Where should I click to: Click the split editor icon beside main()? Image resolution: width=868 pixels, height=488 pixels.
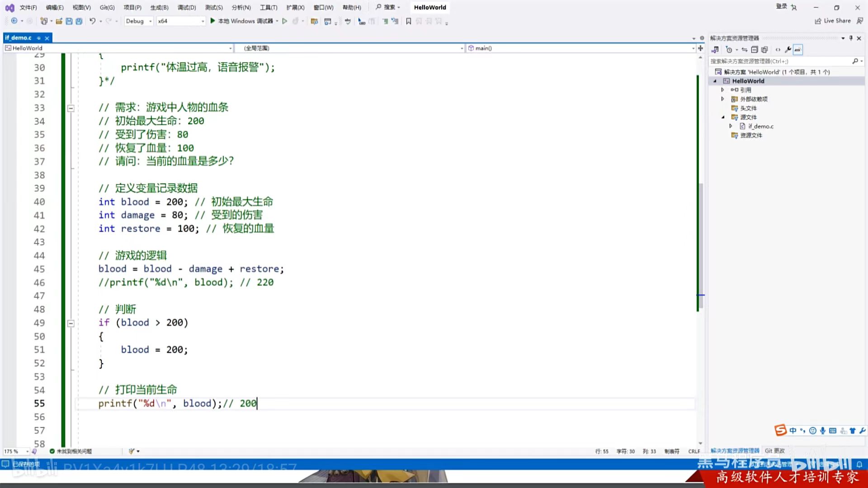click(x=700, y=48)
